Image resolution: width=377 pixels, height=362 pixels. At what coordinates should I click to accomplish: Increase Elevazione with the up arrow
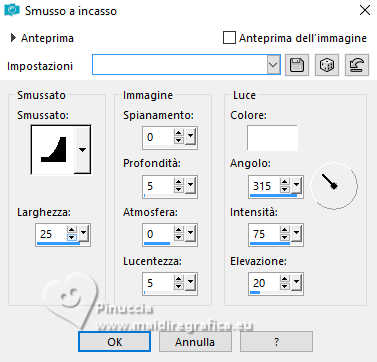coord(285,279)
